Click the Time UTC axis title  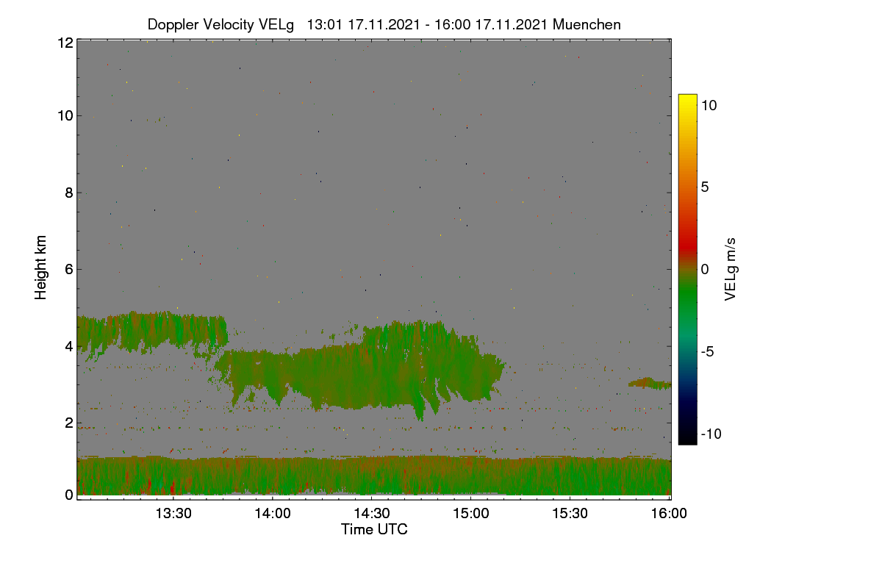point(374,529)
